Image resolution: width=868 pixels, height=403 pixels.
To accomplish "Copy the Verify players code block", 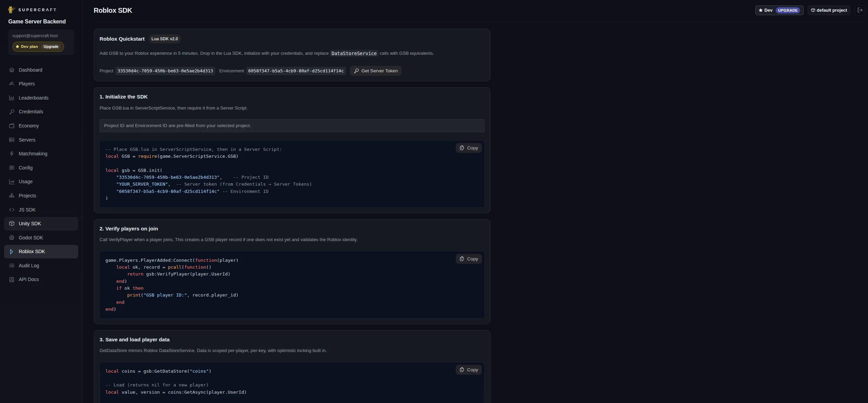I will pyautogui.click(x=468, y=259).
